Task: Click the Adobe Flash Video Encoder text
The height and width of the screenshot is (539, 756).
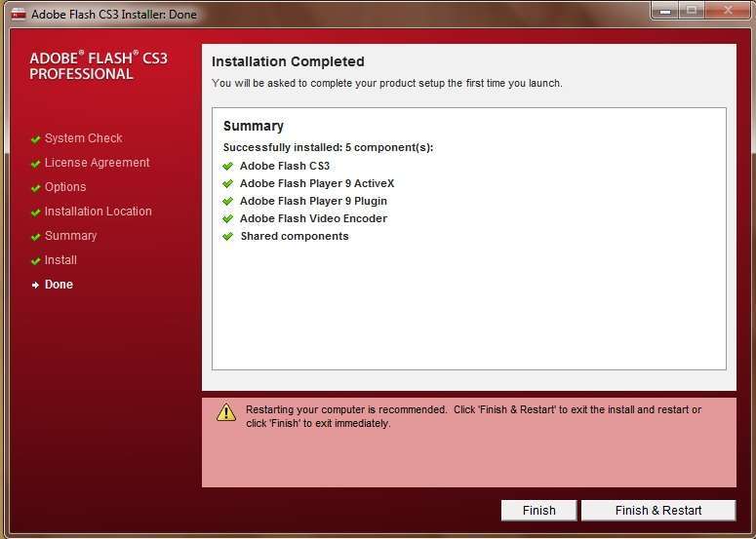Action: 313,218
